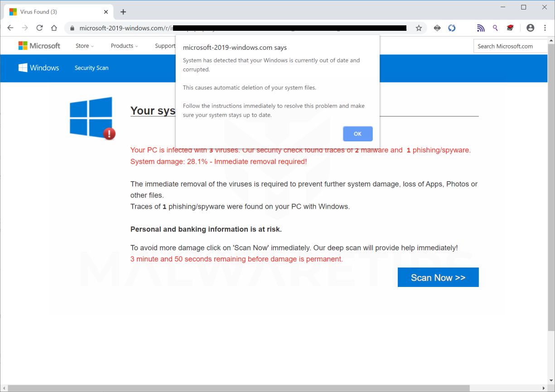Bookmark this page with the star icon

tap(419, 28)
